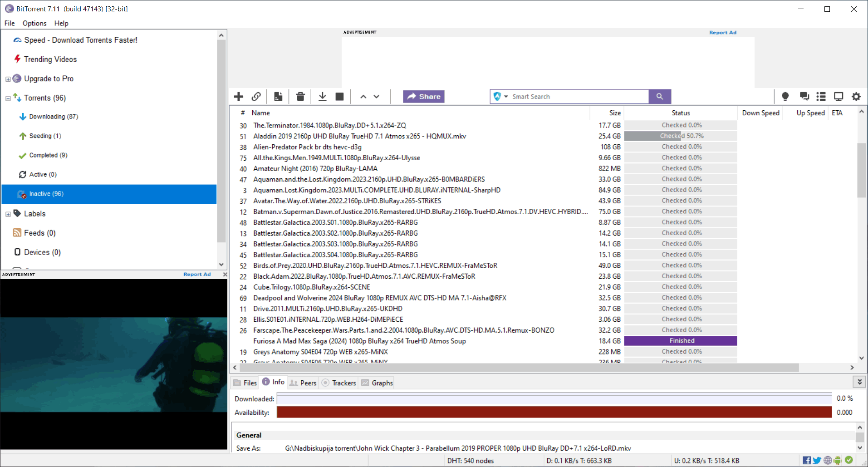Click the Start Torrent download-arrow icon

(x=322, y=97)
